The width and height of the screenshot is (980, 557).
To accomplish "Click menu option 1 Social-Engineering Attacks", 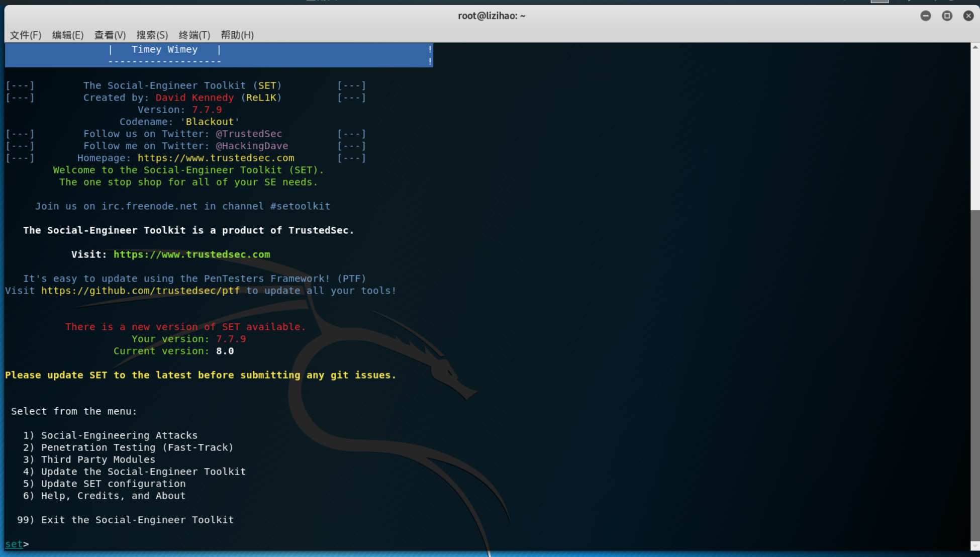I will [x=111, y=435].
